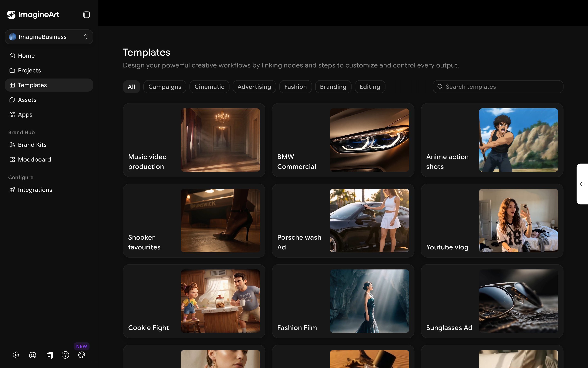Click the Assets stacked-images icon
This screenshot has height=368, width=588.
(x=12, y=100)
